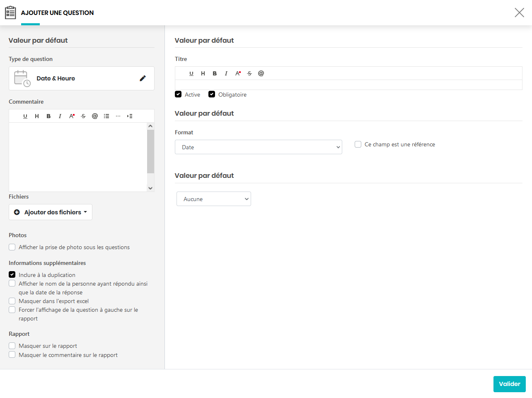Insert bullet list in the Commentaire editor
The image size is (532, 398).
tap(106, 116)
